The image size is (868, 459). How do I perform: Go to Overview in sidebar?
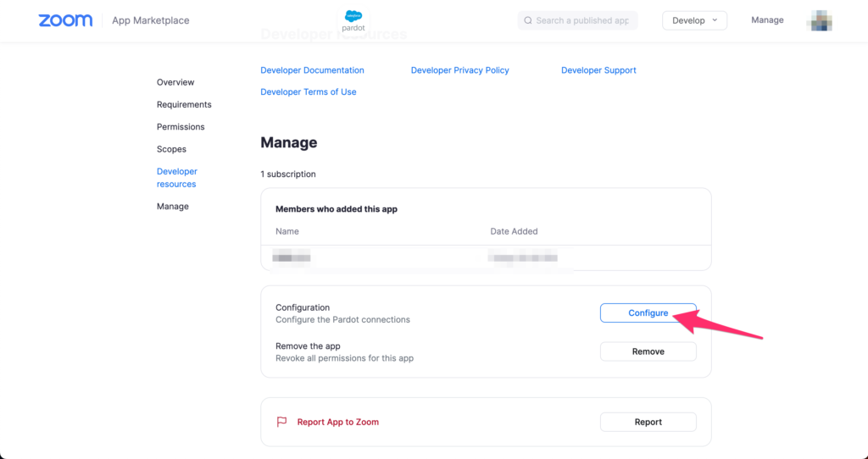click(175, 82)
